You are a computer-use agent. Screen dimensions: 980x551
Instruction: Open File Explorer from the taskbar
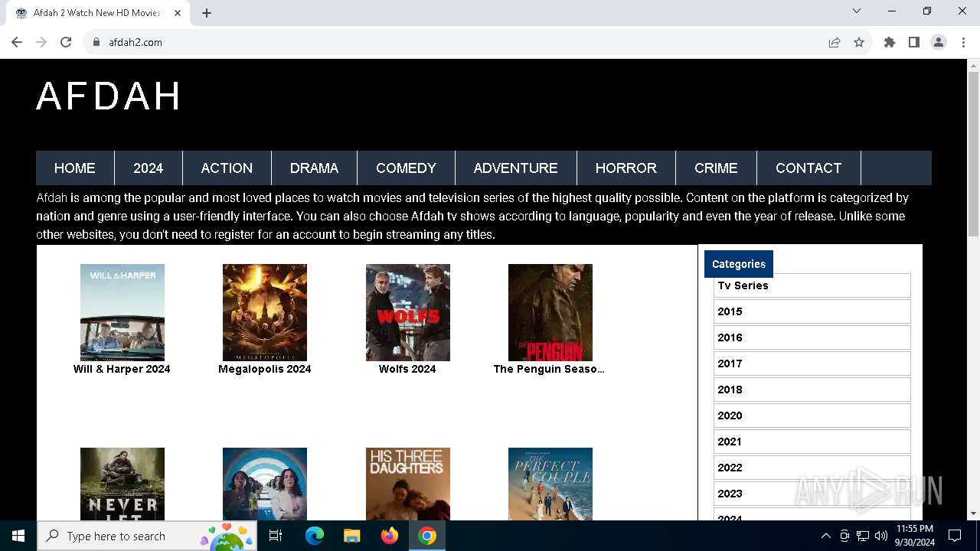[x=351, y=536]
